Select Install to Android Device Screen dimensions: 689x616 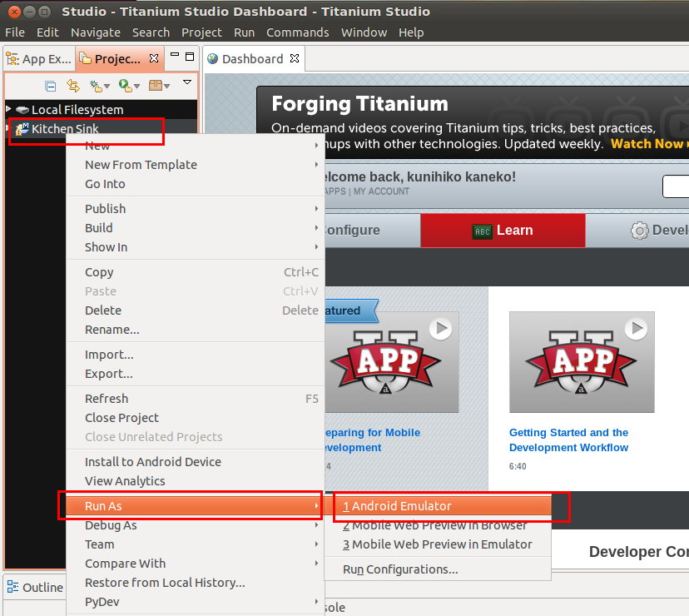coord(195,462)
